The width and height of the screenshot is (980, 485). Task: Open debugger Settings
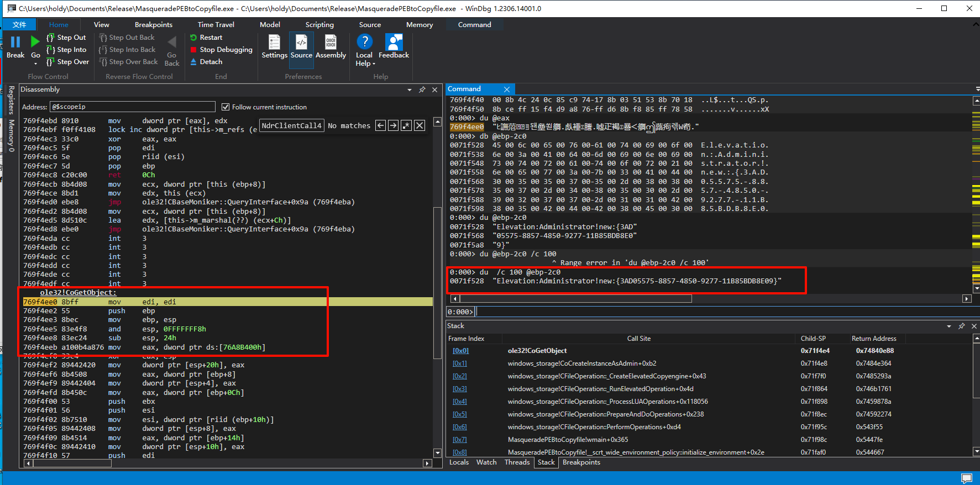click(274, 46)
